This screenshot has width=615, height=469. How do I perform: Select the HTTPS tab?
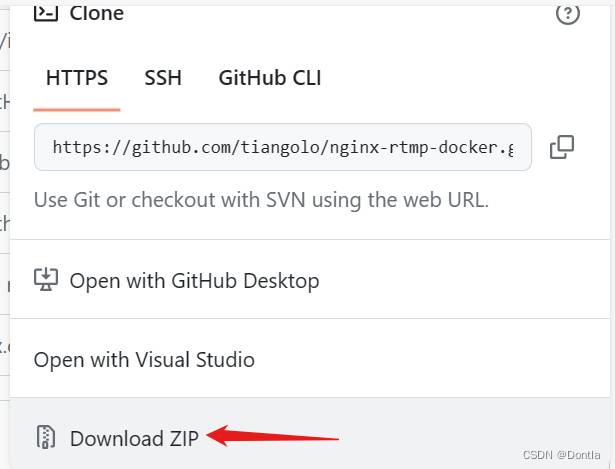77,78
